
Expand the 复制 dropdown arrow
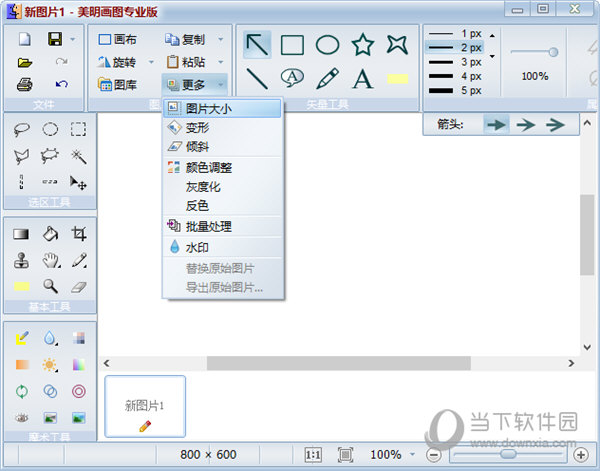click(x=220, y=39)
